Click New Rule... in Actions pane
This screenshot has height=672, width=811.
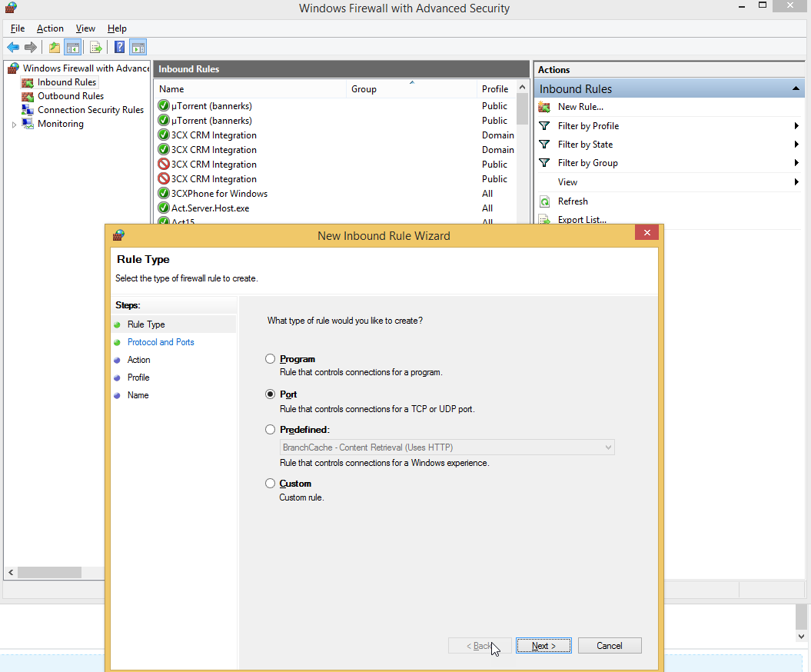(x=580, y=107)
